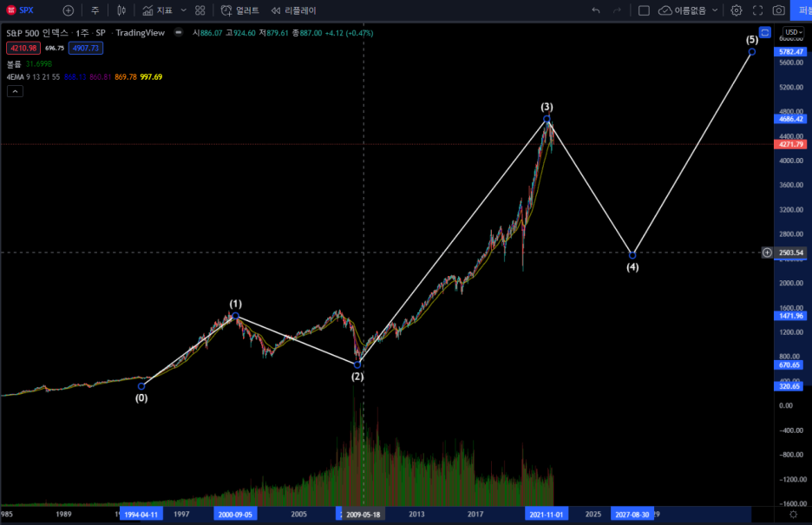Screen dimensions: 812x525
Task: Select the chart layout square icon
Action: (x=644, y=10)
